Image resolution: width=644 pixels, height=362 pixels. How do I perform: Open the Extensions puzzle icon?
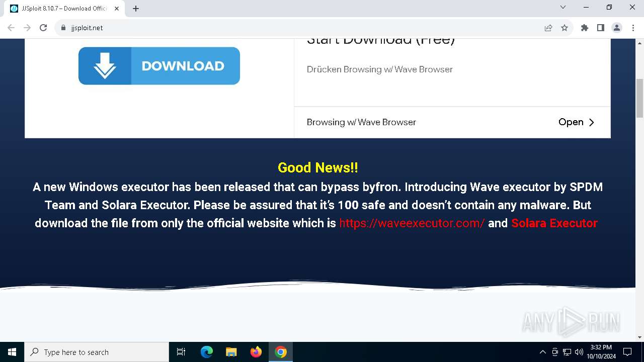pyautogui.click(x=585, y=28)
